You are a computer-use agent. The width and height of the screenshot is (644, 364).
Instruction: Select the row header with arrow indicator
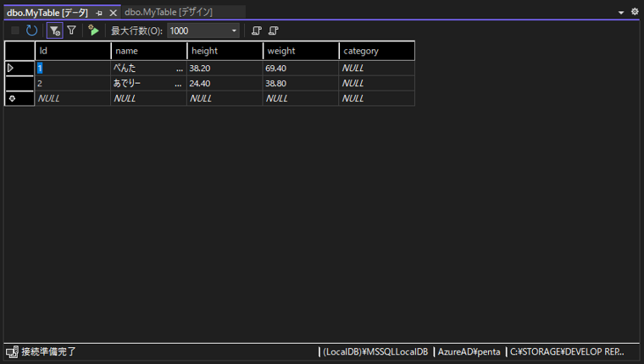tap(19, 68)
